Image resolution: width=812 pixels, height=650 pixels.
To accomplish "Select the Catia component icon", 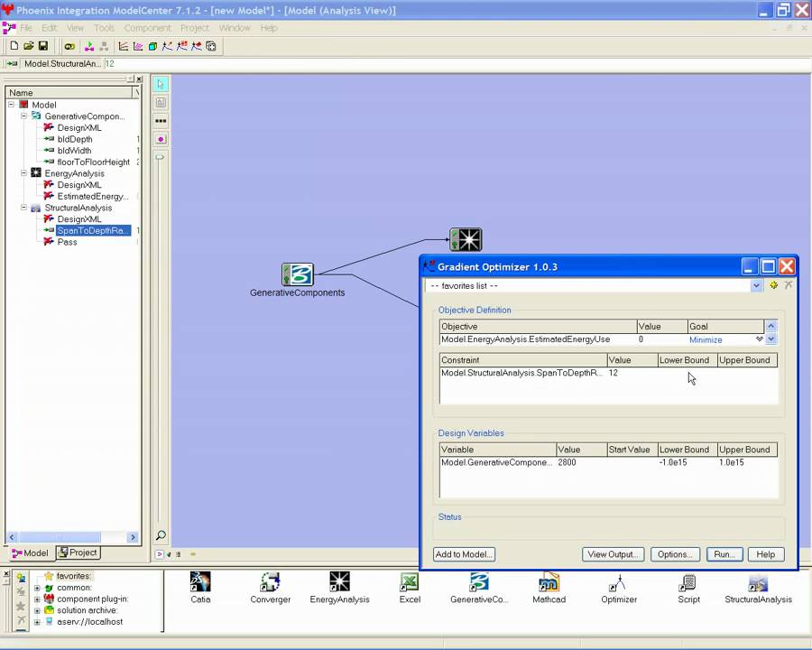I will tap(200, 581).
